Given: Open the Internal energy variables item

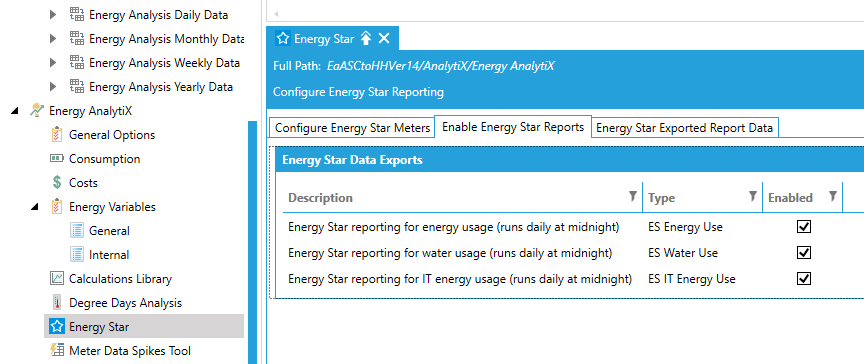Looking at the screenshot, I should point(109,255).
